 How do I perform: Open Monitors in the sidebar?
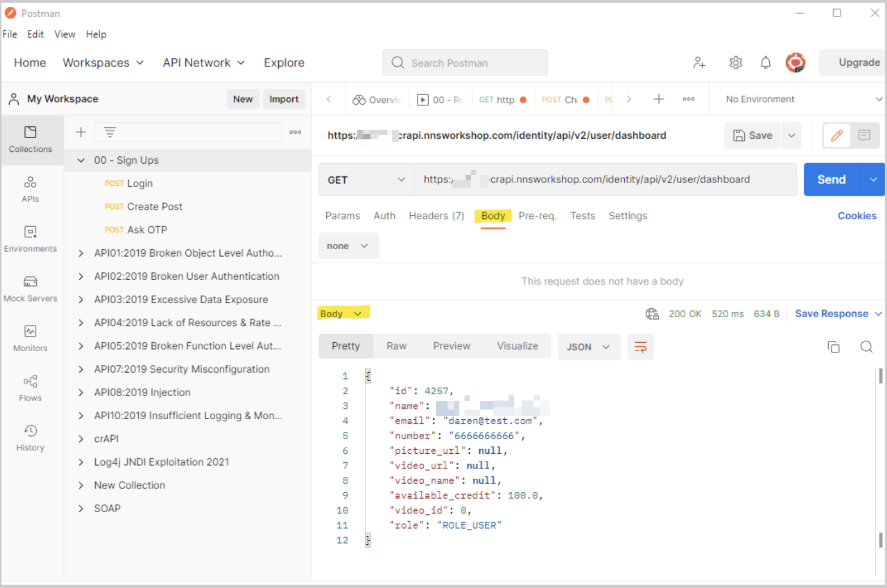point(31,339)
